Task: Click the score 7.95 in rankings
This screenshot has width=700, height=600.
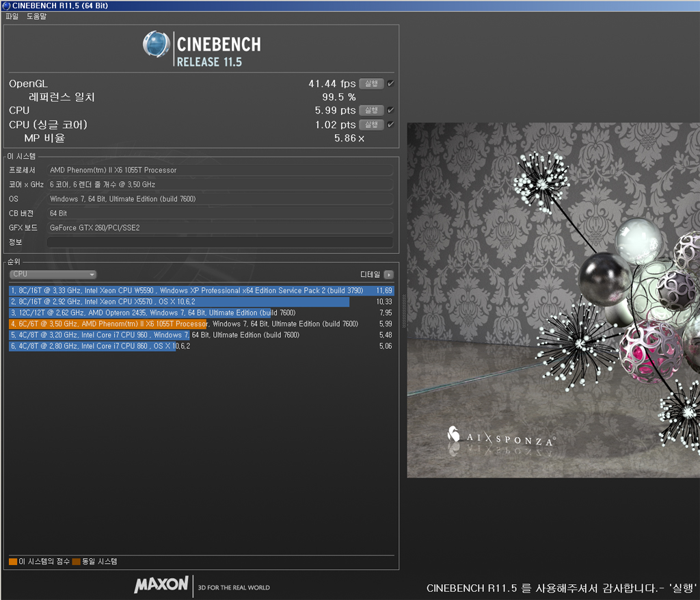Action: [x=386, y=313]
